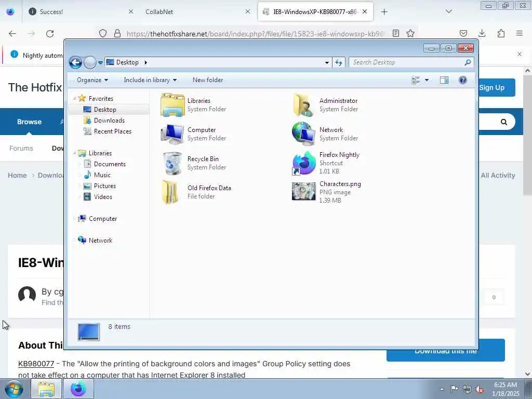This screenshot has width=532, height=399.
Task: Toggle reader view icon in URL bar
Action: pos(395,34)
